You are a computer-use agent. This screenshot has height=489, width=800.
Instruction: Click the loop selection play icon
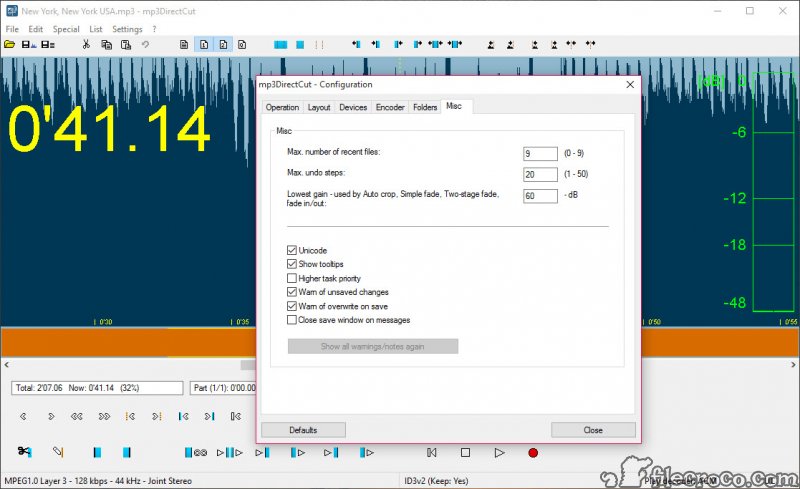pyautogui.click(x=195, y=452)
